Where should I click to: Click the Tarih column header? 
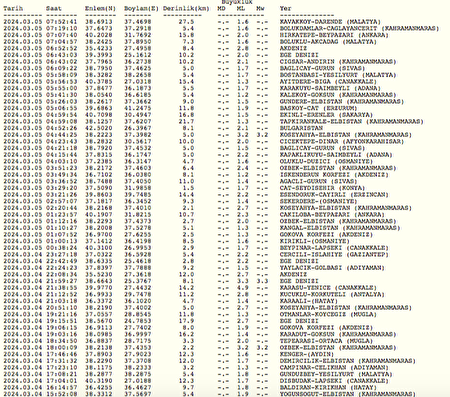click(13, 8)
